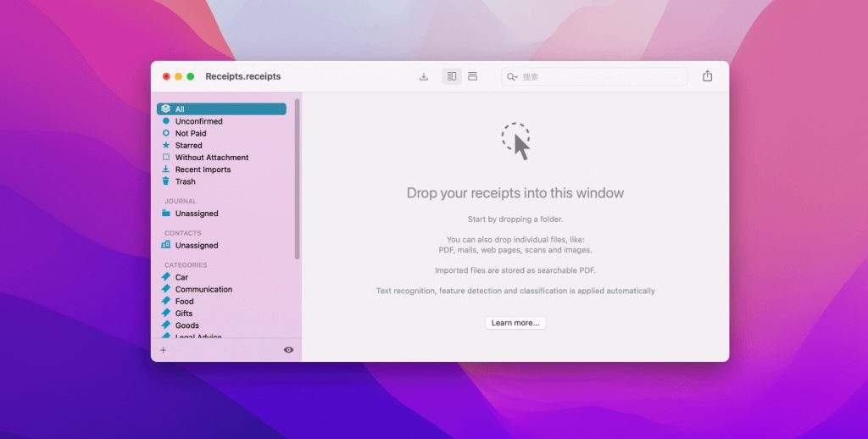
Task: Show receipts Without Attachment
Action: 211,158
